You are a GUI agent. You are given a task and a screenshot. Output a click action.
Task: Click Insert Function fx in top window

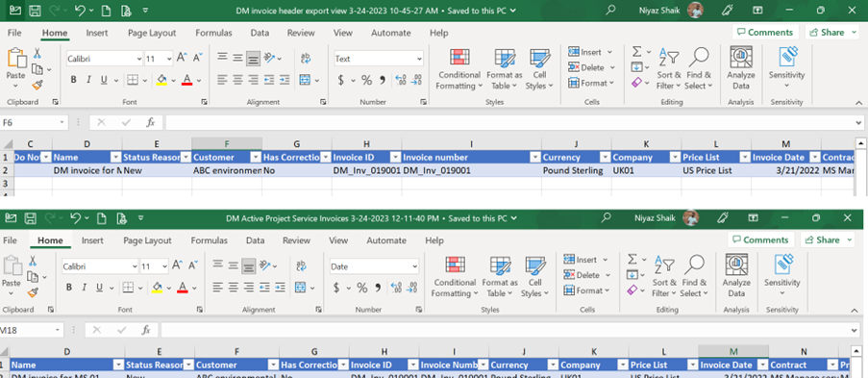pos(150,122)
